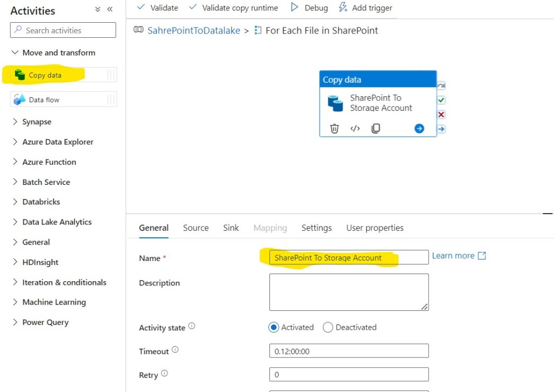Switch to the Source tab

(195, 228)
